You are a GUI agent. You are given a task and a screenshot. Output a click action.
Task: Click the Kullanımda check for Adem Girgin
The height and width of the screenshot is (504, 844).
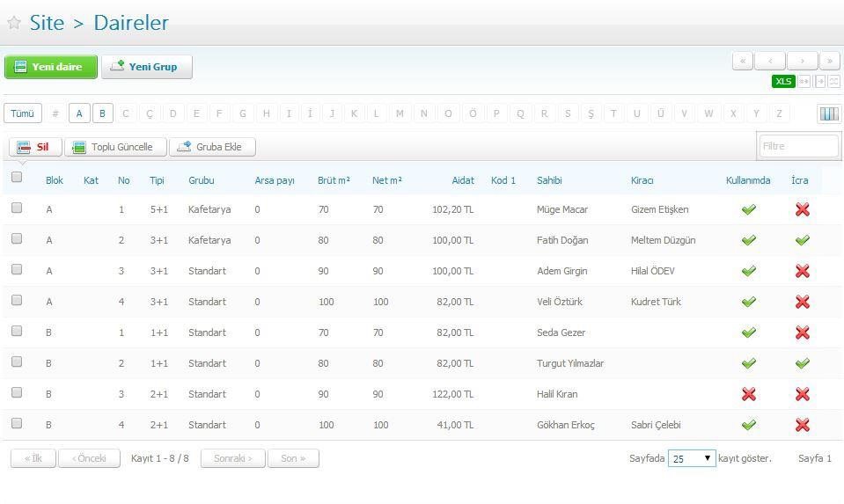coord(749,271)
